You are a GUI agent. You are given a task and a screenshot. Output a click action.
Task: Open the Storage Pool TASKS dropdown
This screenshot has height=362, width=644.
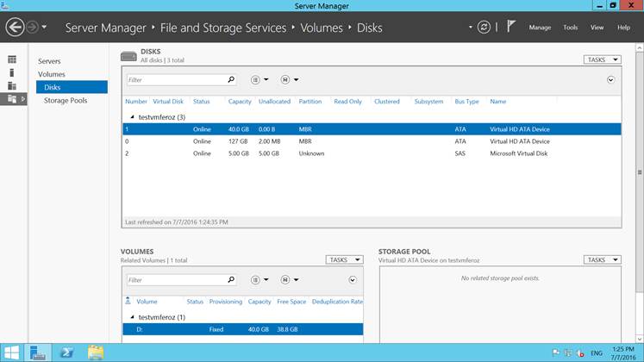[x=602, y=259]
